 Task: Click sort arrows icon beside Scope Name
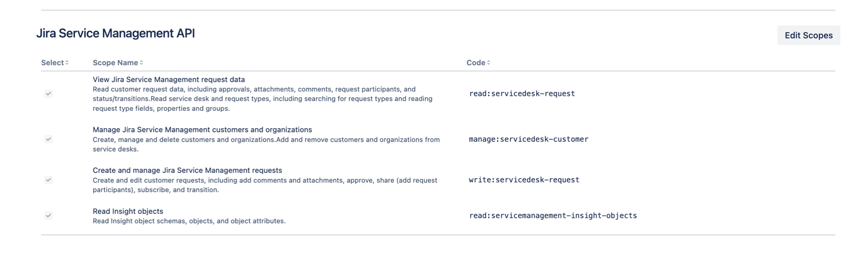click(142, 63)
